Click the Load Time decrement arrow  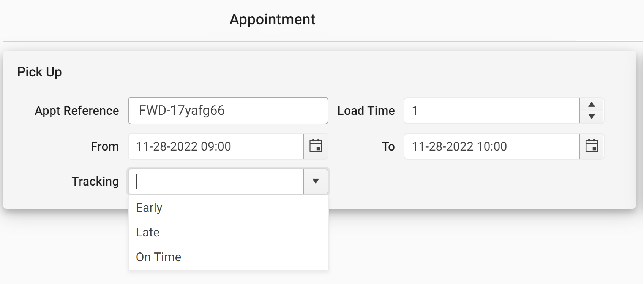pyautogui.click(x=592, y=116)
